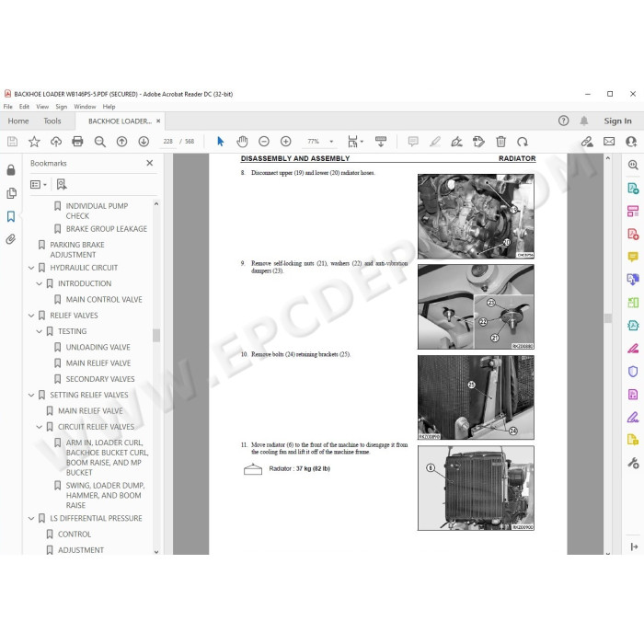Open attachments paperclip panel
Screen dimensions: 644x644
click(11, 239)
